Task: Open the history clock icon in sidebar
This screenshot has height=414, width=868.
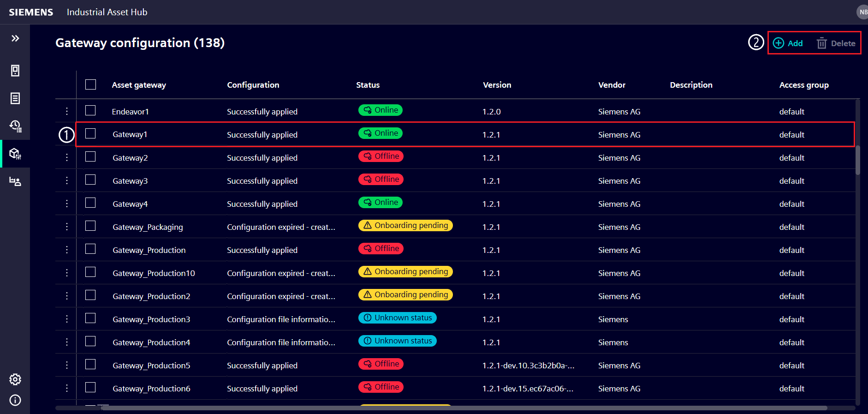Action: pos(15,126)
